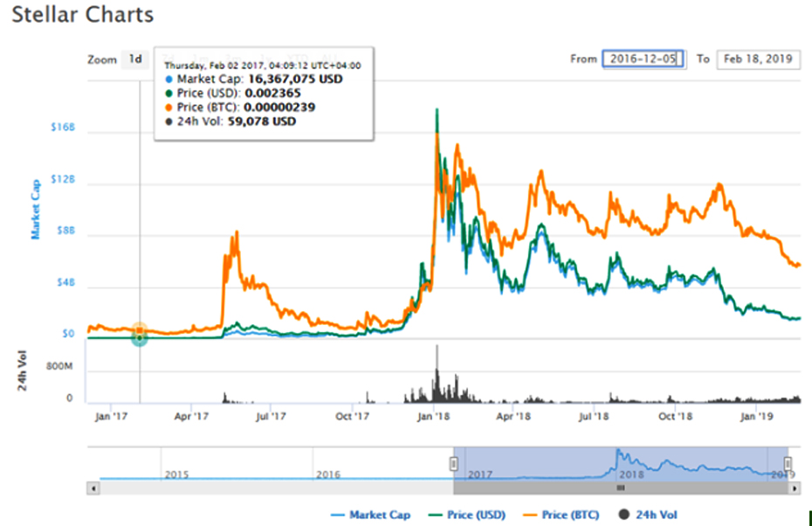Click the $4B axis label

click(65, 282)
